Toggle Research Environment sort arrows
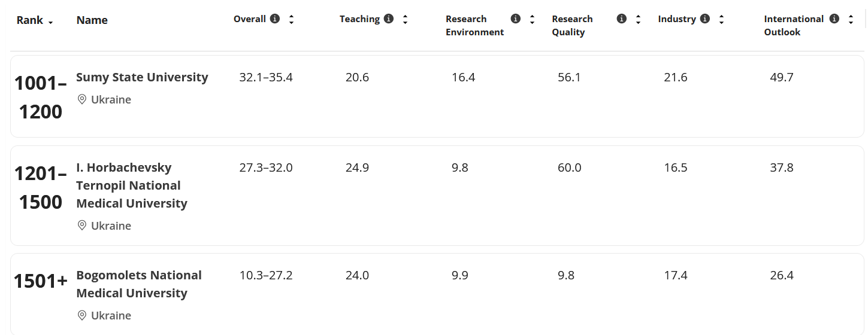The image size is (868, 335). click(532, 19)
